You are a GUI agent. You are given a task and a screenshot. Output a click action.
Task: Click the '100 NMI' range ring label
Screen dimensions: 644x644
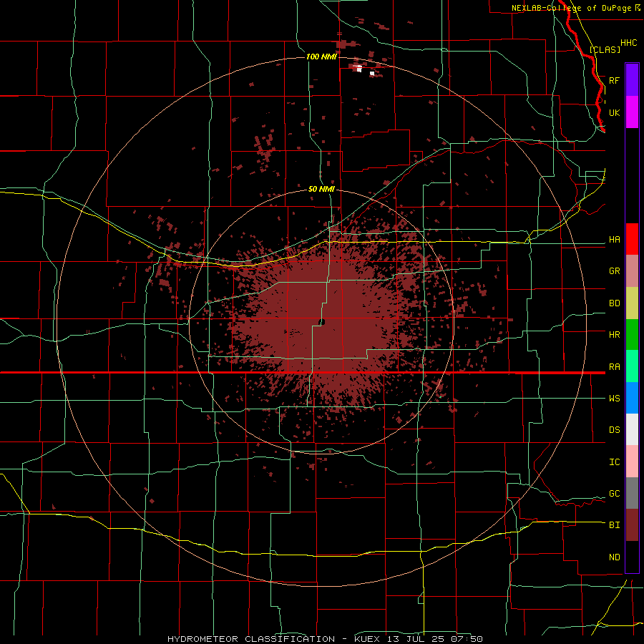(321, 57)
